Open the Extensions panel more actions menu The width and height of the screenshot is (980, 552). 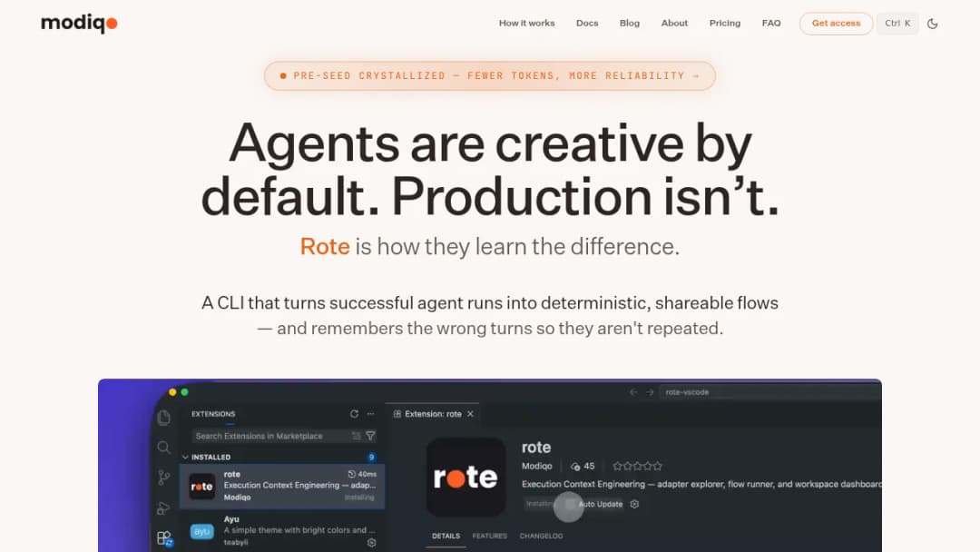pyautogui.click(x=370, y=414)
